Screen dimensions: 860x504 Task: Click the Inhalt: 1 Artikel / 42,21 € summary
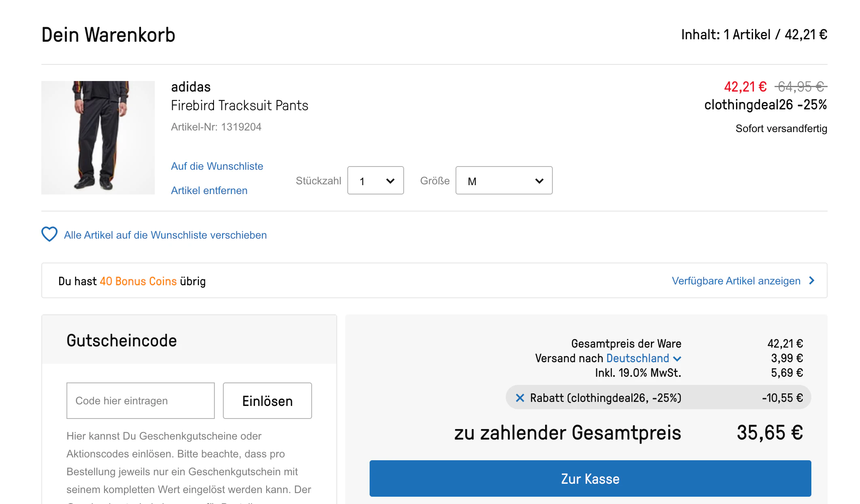click(x=754, y=34)
